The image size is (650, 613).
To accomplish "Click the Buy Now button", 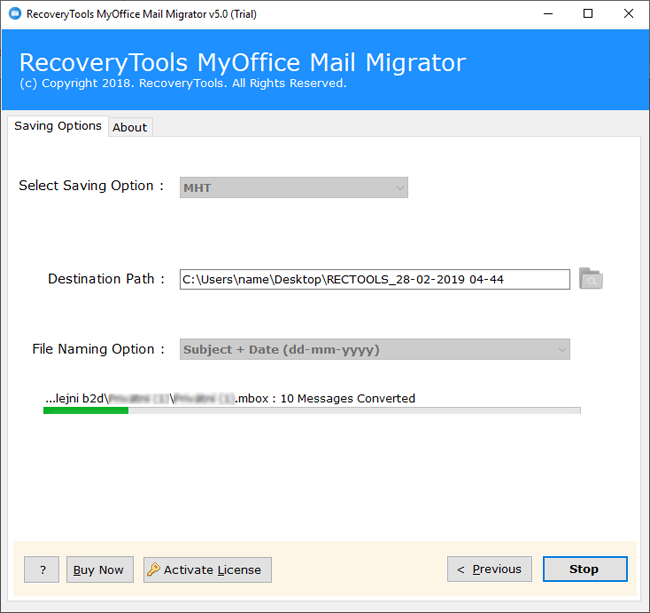I will [x=99, y=569].
